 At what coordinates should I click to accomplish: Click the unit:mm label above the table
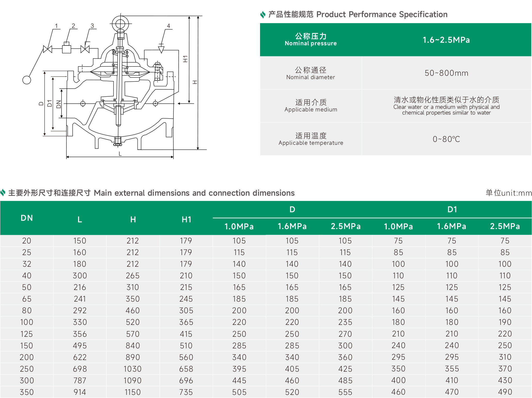(508, 193)
